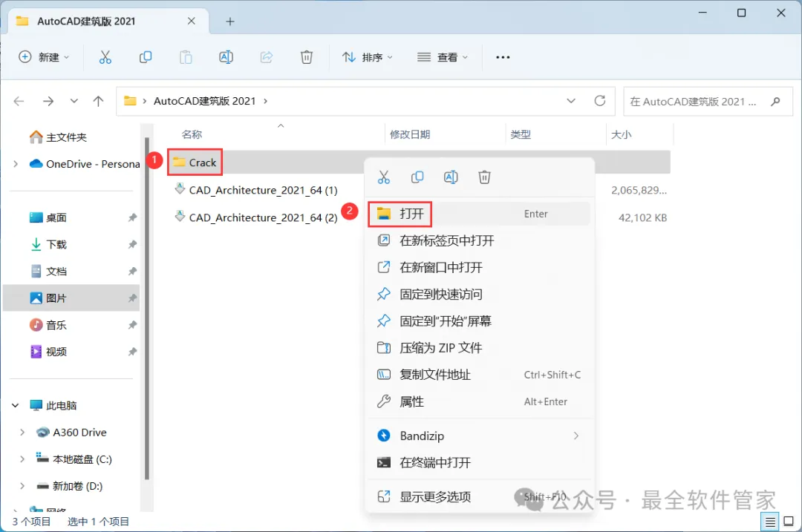Image resolution: width=802 pixels, height=532 pixels.
Task: Collapse the 此电脑 tree node
Action: point(16,406)
